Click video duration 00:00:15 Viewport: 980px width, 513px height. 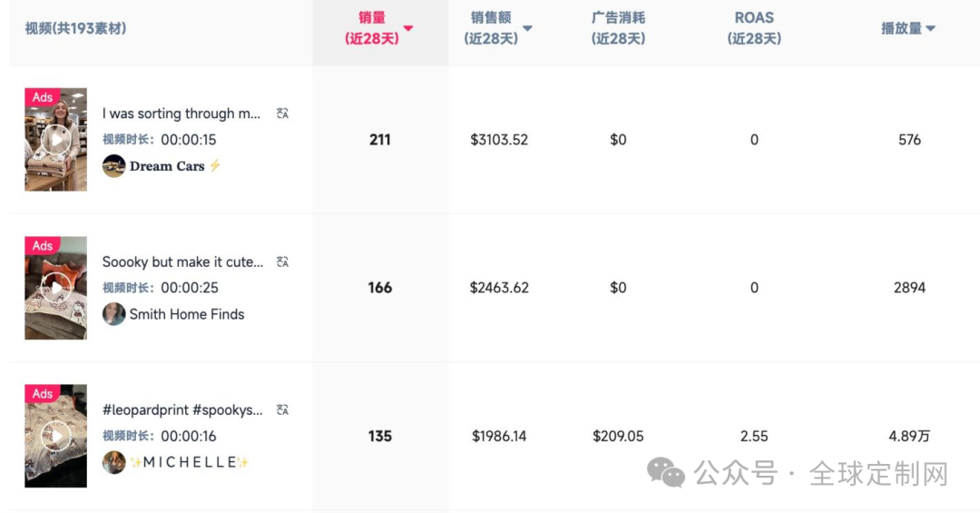pos(189,140)
